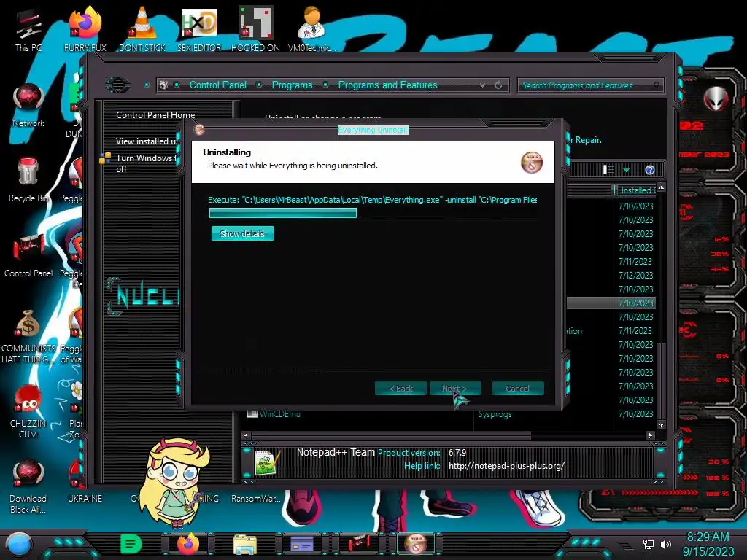Viewport: 747px width, 560px height.
Task: Refresh the Programs and Features address bar
Action: (498, 85)
